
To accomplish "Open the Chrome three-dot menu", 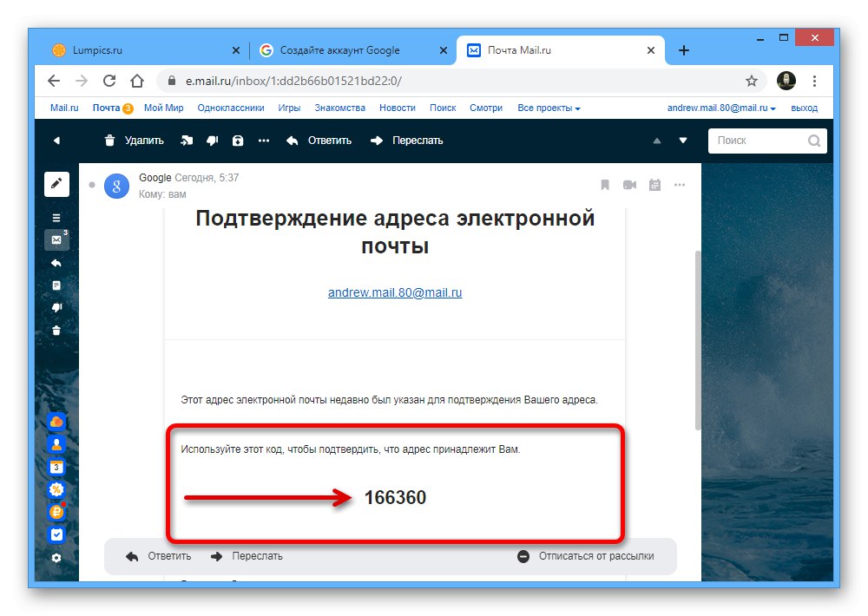I will (814, 81).
